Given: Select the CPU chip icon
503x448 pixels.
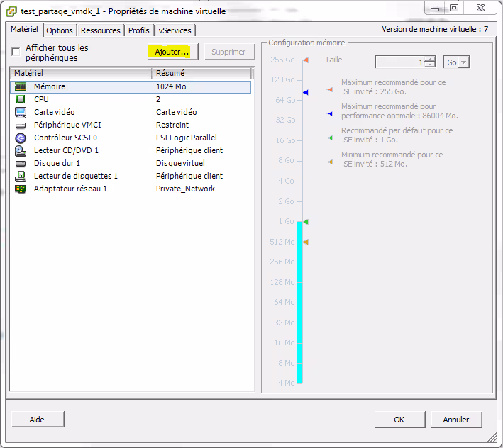Looking at the screenshot, I should point(21,99).
